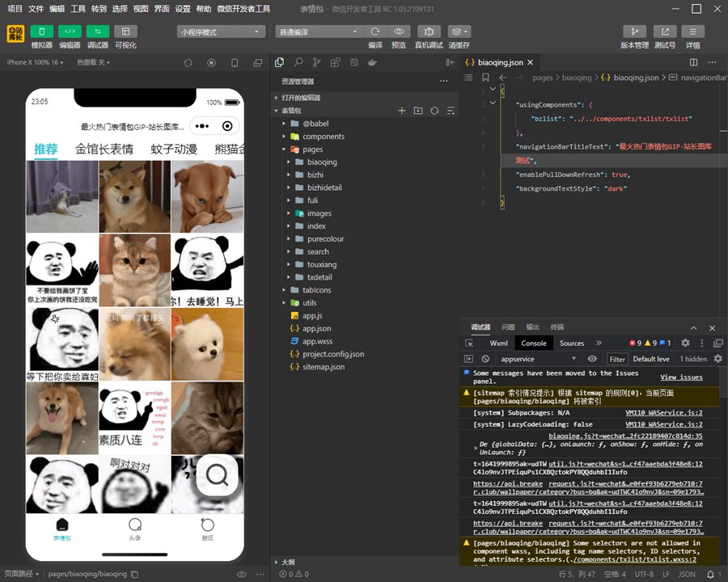Toggle the 调试器 debugger panel button
The image size is (728, 582).
(97, 32)
